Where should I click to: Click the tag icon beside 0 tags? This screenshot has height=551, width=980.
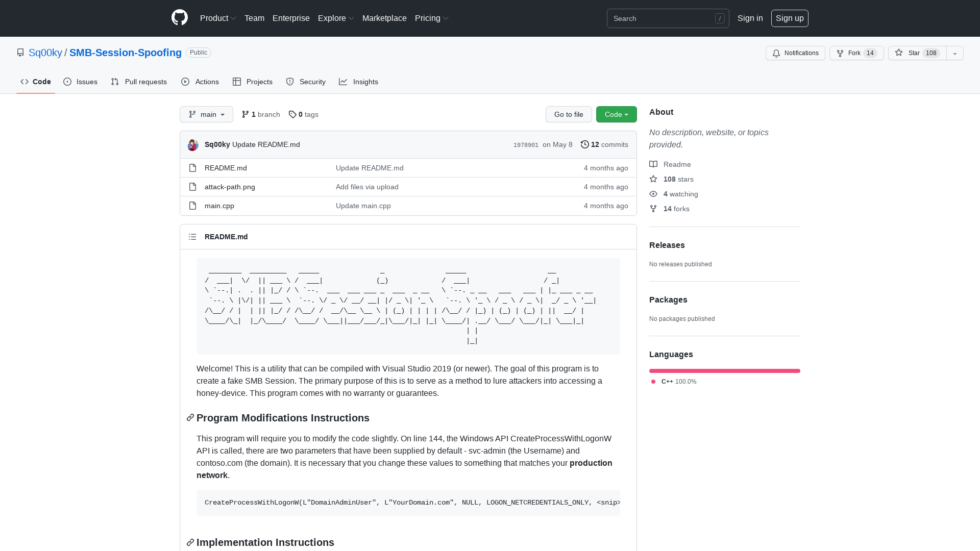click(292, 114)
